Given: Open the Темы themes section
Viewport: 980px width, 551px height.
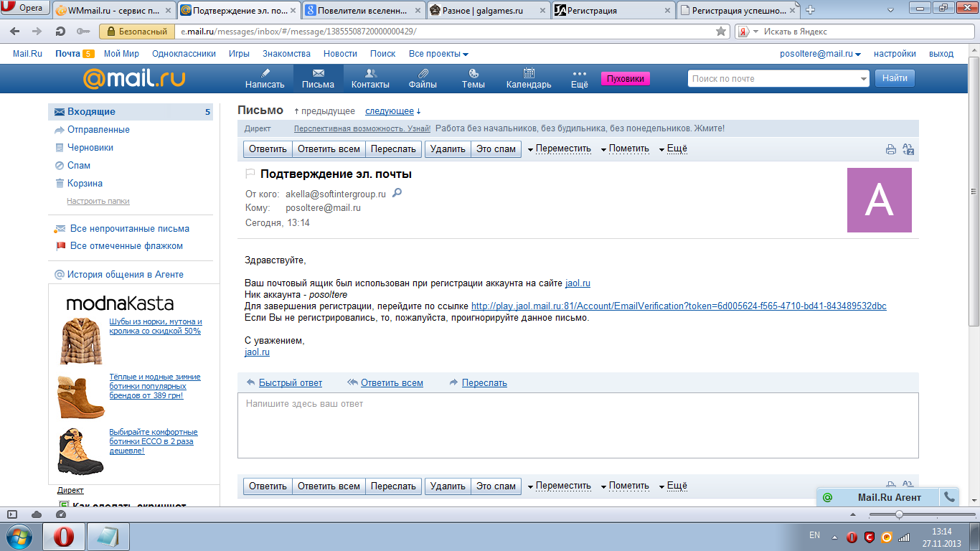Looking at the screenshot, I should click(473, 77).
